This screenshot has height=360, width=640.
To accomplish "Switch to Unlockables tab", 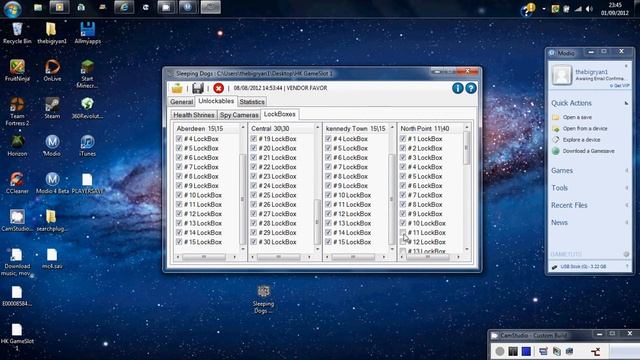I will 216,101.
